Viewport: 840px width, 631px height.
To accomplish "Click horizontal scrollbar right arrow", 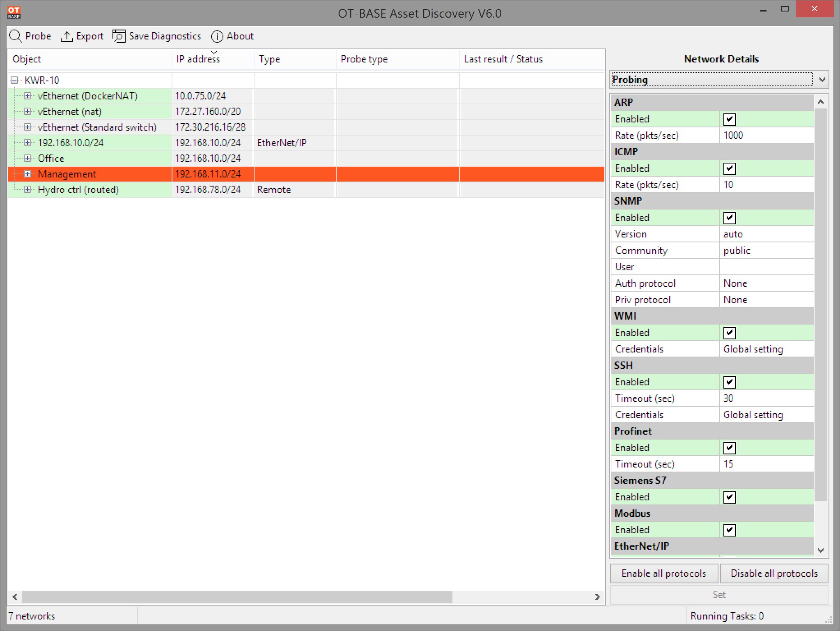I will coord(597,597).
